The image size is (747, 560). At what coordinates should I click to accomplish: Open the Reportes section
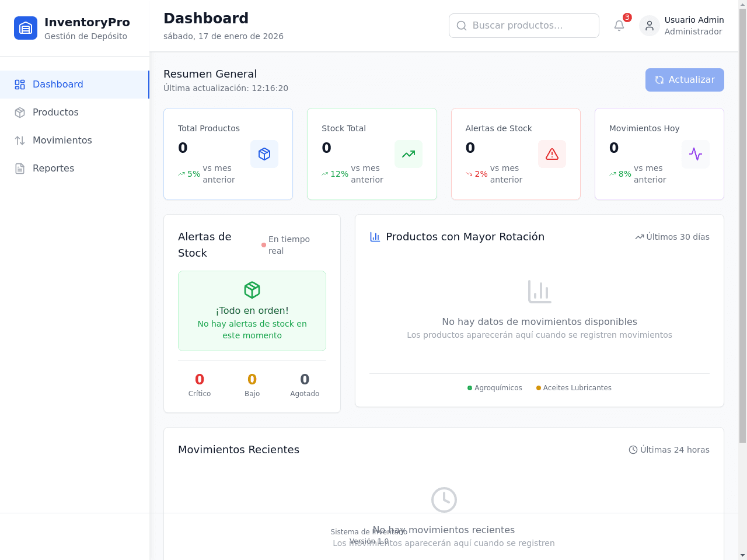point(75,169)
